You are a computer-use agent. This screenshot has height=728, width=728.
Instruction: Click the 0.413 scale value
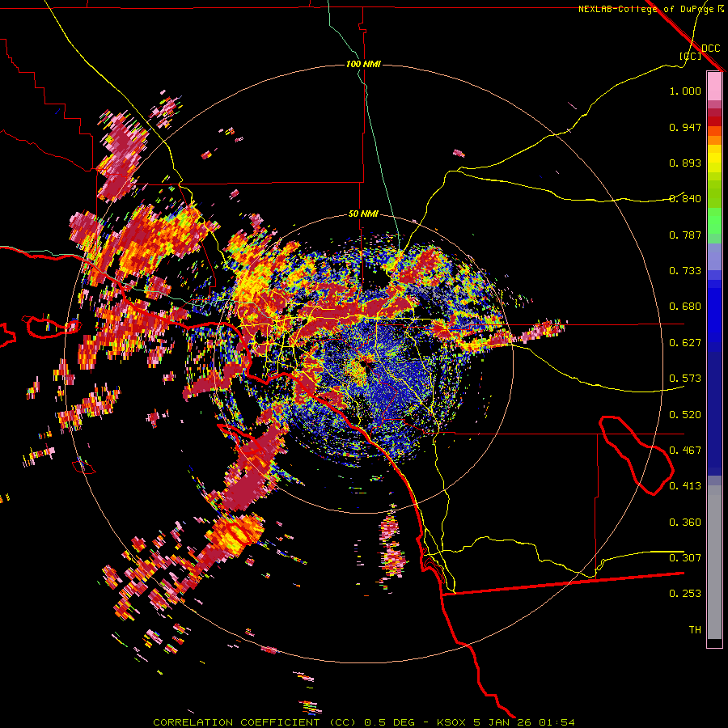[x=685, y=486]
